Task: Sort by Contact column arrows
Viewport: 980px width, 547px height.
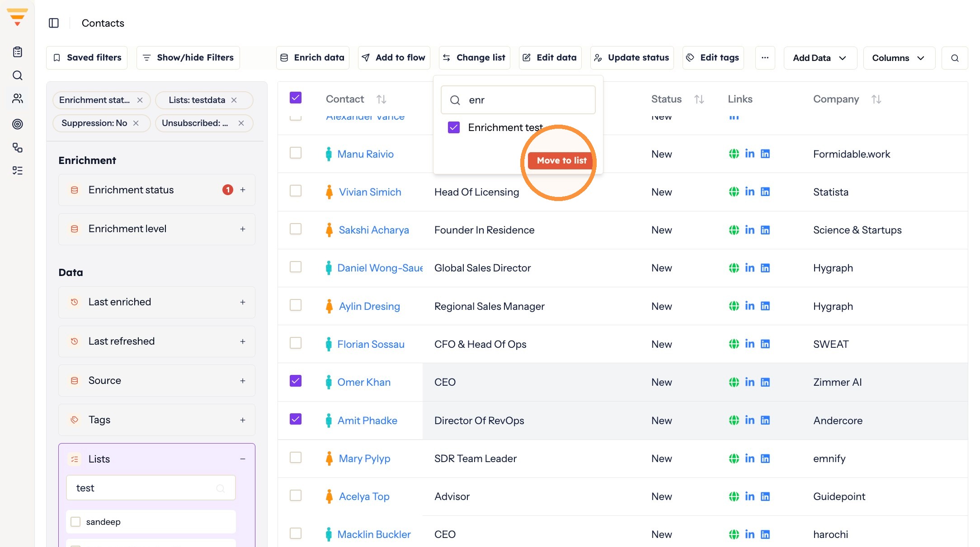Action: coord(382,99)
